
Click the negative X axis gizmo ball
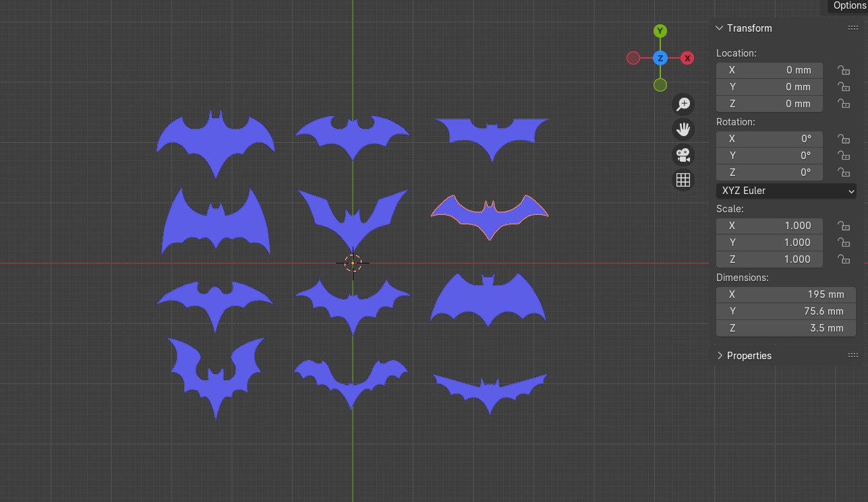(633, 58)
